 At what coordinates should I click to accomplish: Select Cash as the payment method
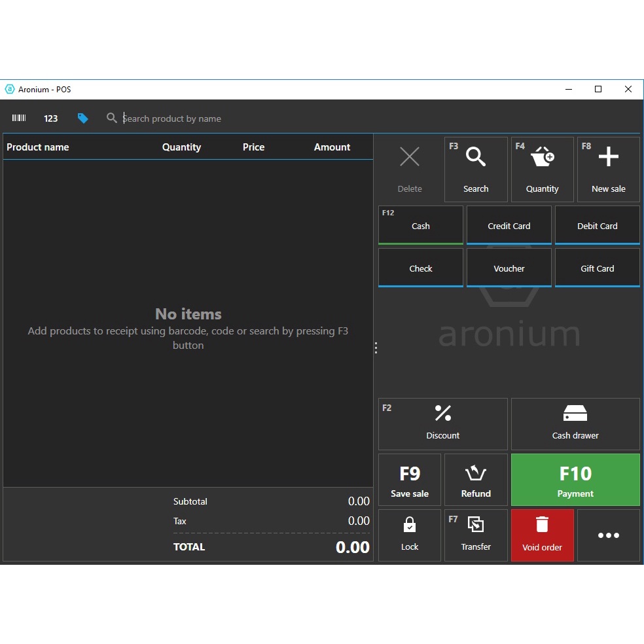click(420, 225)
